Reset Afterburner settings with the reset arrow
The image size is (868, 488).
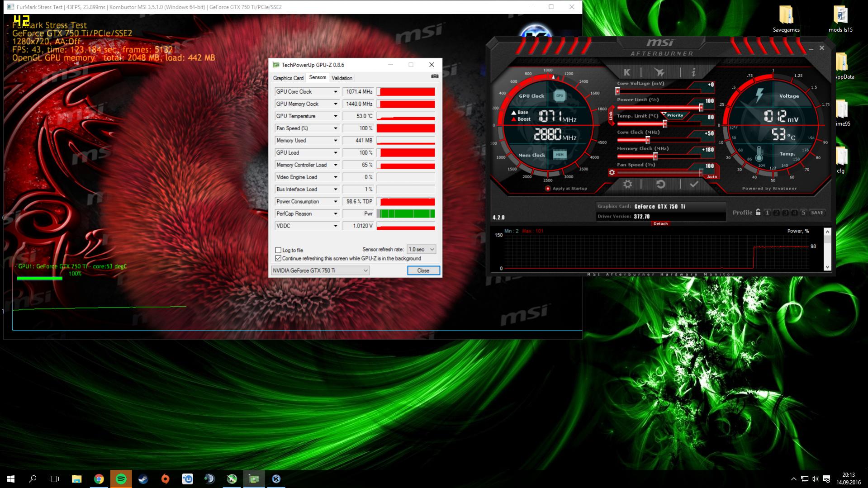660,184
